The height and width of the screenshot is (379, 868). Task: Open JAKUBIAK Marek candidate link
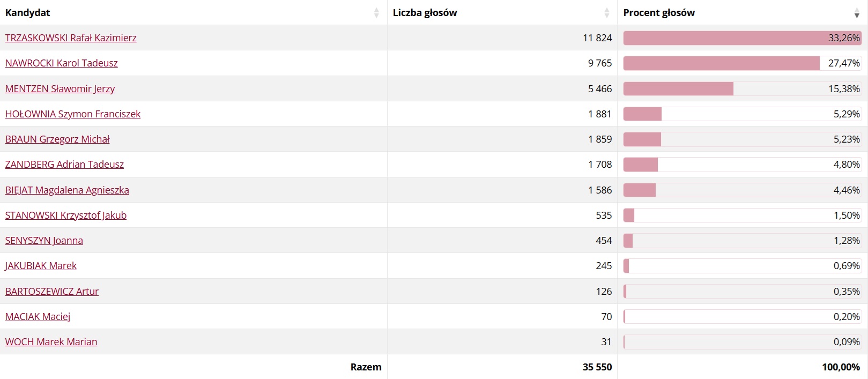(41, 266)
